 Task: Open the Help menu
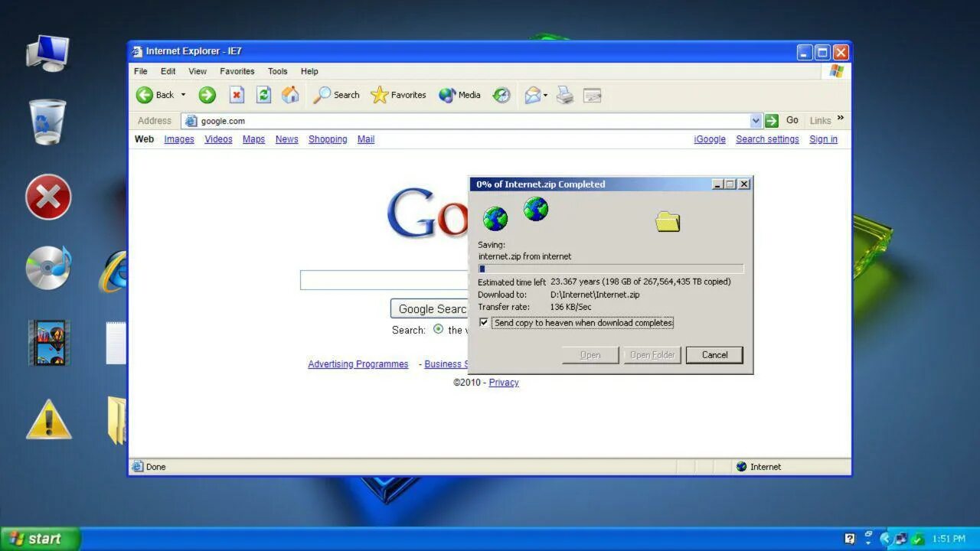coord(309,71)
